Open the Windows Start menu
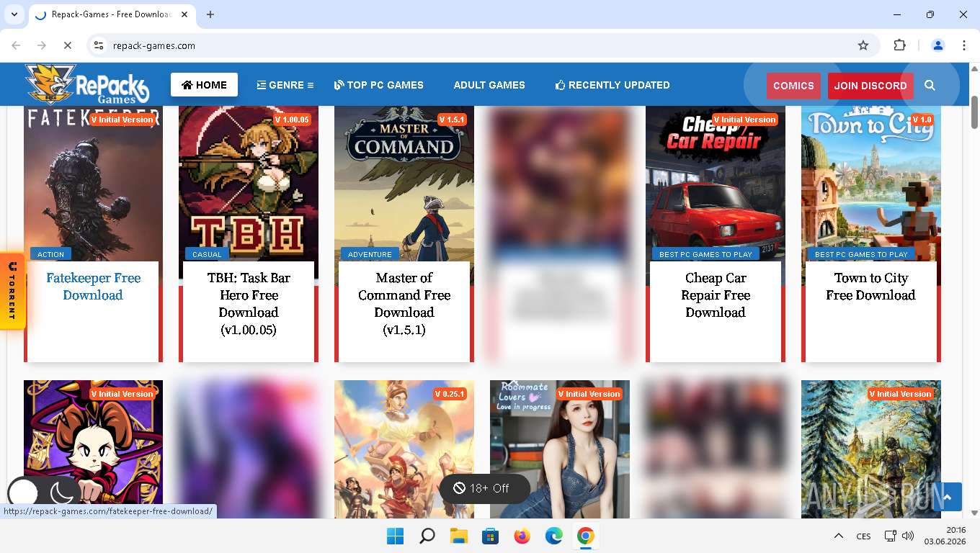Viewport: 980px width, 553px height. (395, 536)
